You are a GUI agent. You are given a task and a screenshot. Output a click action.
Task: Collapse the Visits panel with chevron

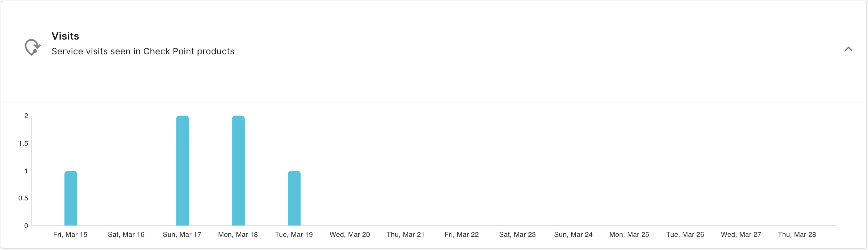[x=848, y=49]
